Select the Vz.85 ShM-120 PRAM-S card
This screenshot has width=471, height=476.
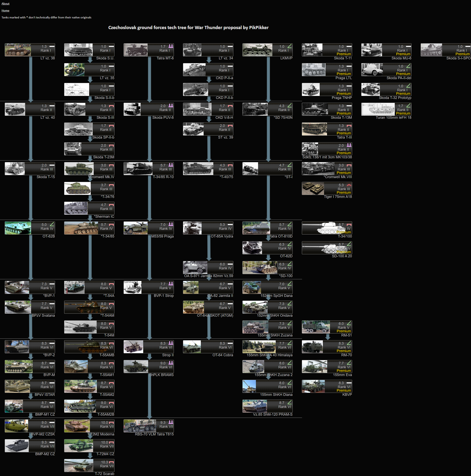point(268,406)
